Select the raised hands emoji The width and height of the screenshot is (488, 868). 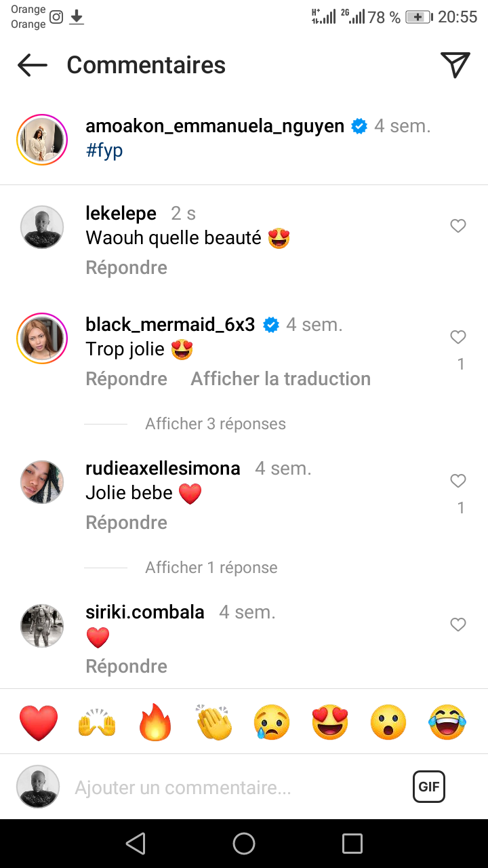(x=97, y=722)
